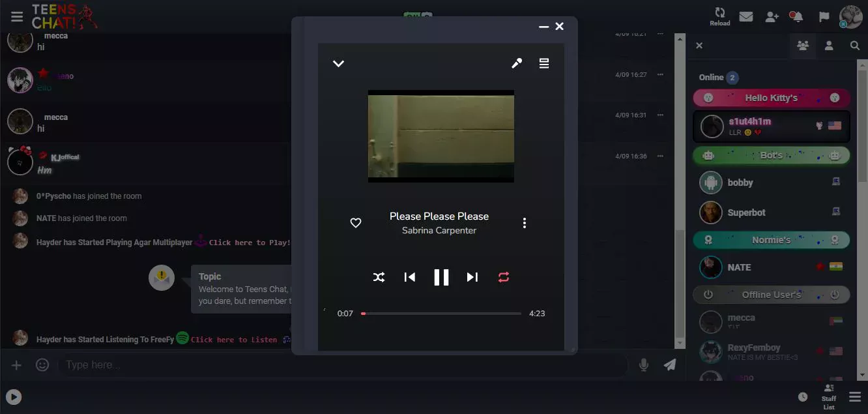Viewport: 868px width, 414px height.
Task: Click the Topic announcement icon
Action: 162,278
